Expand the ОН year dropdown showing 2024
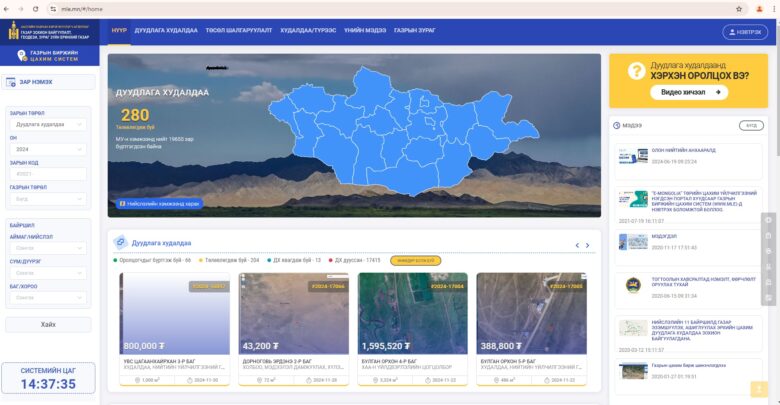 48,149
